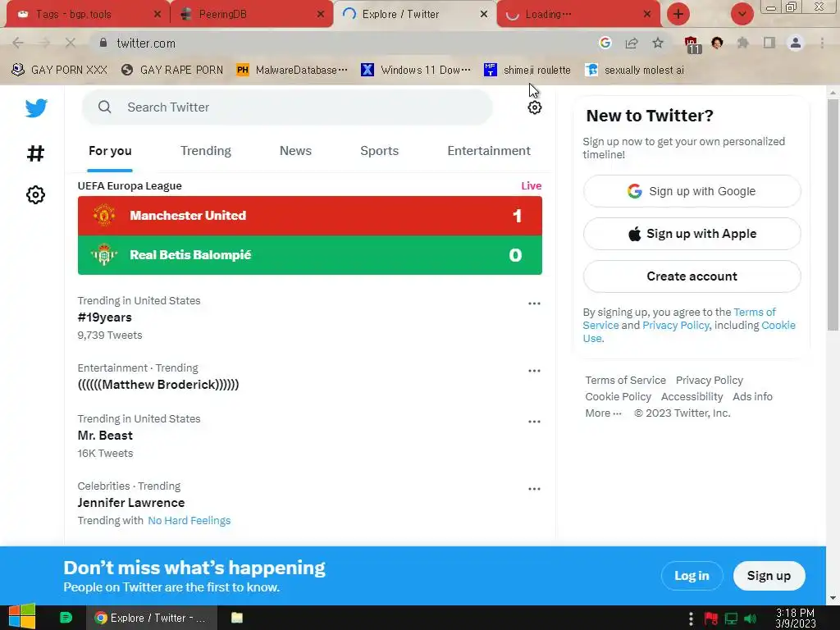
Task: Click the magnifier icon in Search Twitter
Action: [104, 107]
